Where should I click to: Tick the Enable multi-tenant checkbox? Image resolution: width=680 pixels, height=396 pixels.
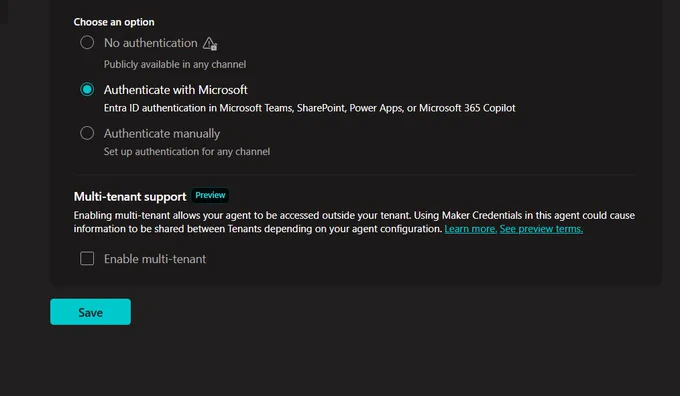pos(87,259)
